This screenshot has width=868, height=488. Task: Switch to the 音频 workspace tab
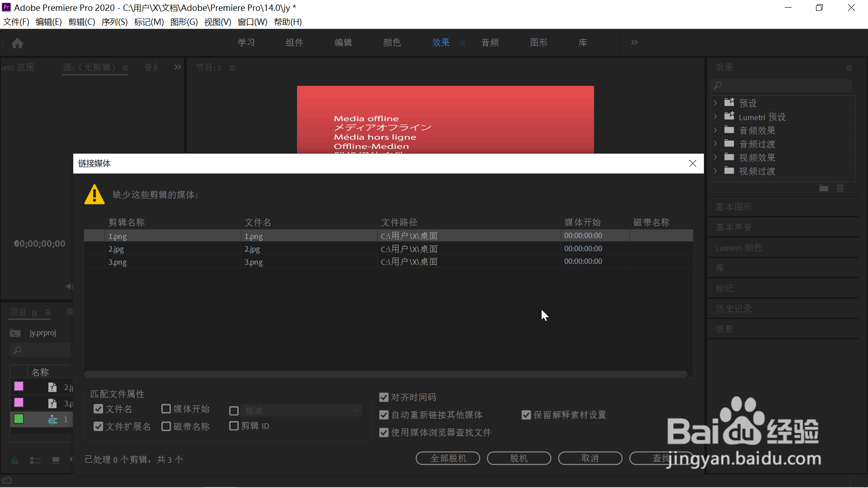[x=490, y=42]
